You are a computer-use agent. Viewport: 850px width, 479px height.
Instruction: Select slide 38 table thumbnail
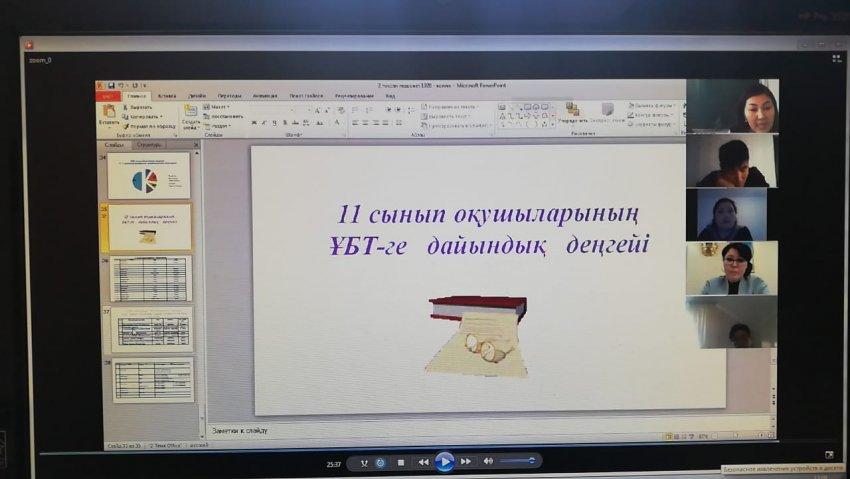click(153, 380)
